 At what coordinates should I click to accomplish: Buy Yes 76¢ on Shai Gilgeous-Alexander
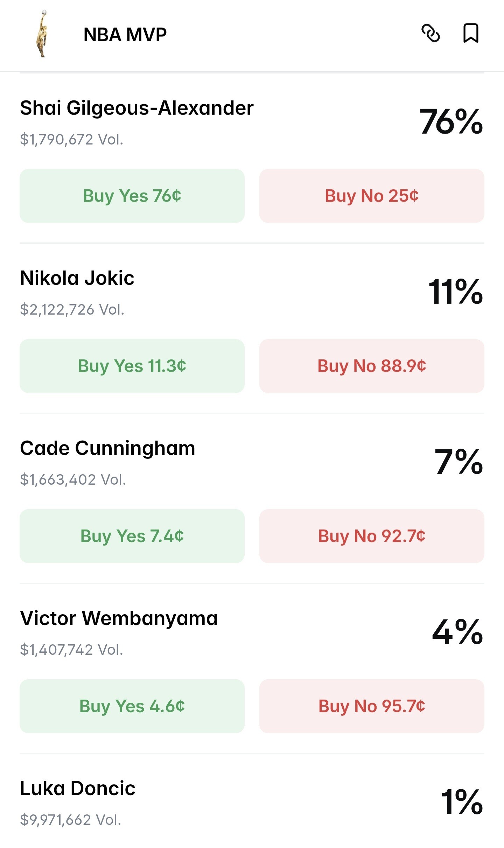132,196
